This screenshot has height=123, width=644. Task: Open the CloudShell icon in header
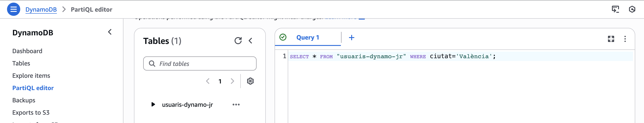[615, 9]
